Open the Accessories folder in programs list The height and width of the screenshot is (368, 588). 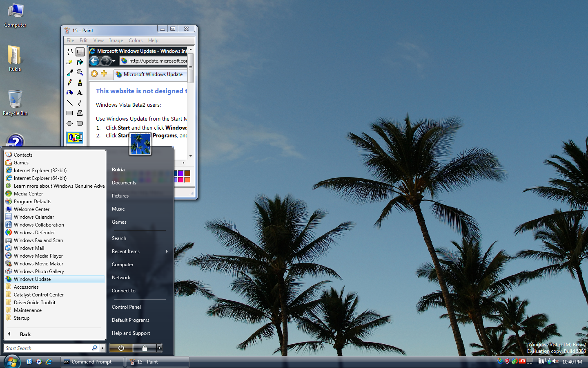tap(26, 287)
